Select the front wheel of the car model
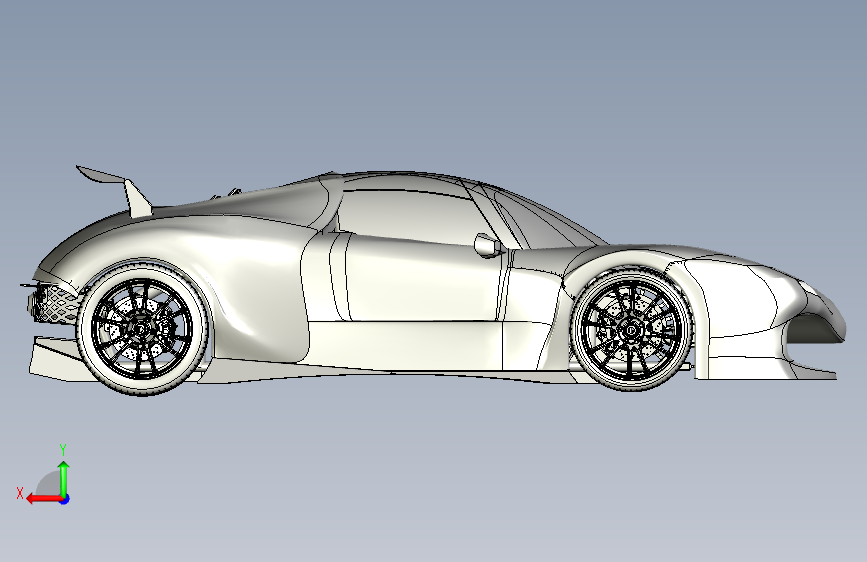 point(631,330)
